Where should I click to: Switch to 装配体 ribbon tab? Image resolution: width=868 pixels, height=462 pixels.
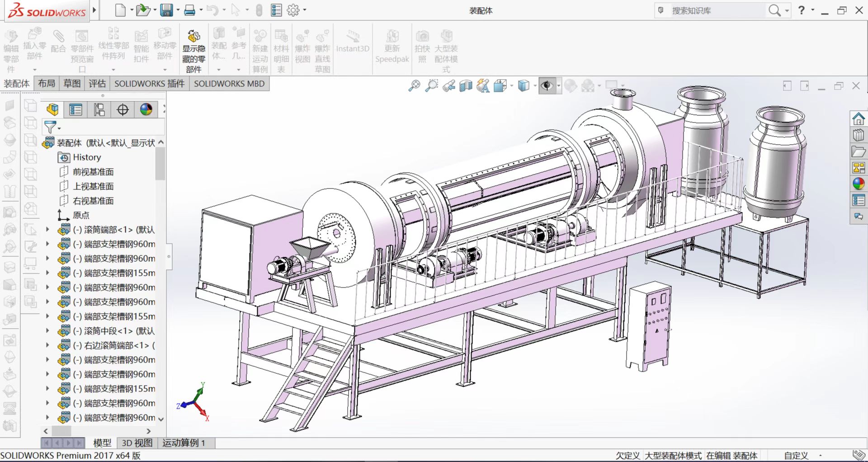17,84
